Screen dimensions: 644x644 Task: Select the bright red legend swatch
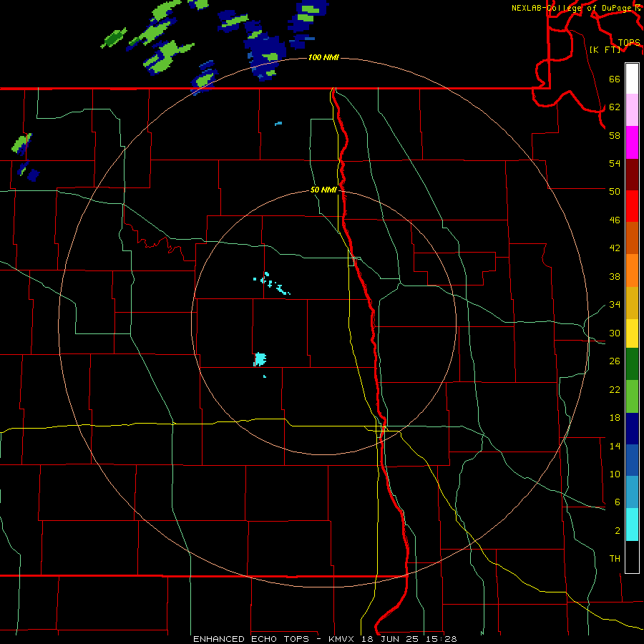(632, 206)
